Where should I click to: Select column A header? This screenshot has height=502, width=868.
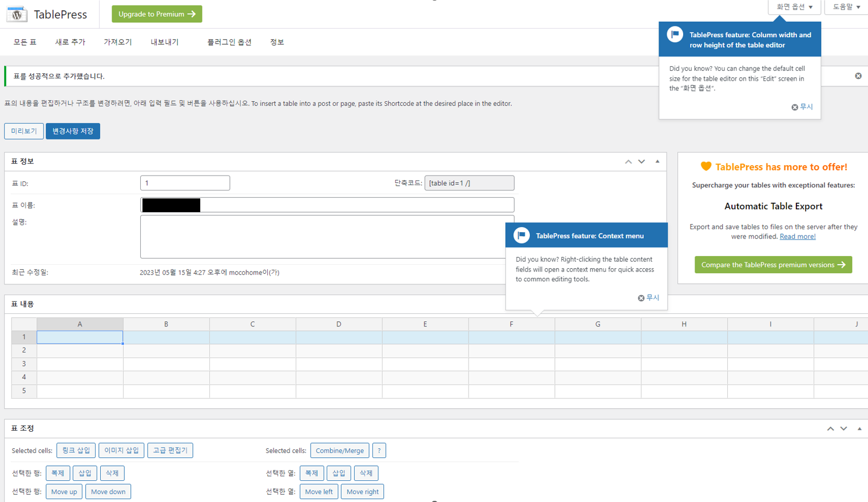click(x=80, y=324)
